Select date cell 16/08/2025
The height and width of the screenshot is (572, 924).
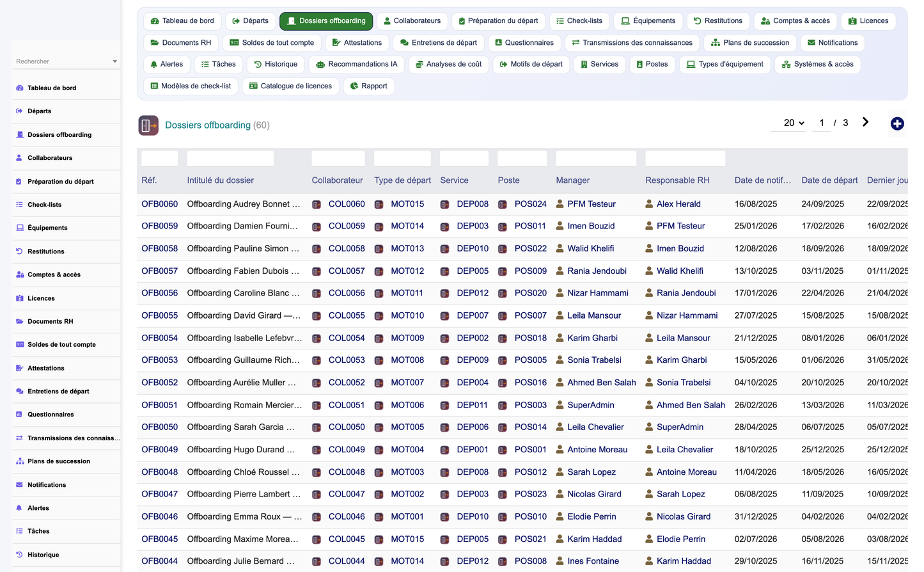coord(756,204)
